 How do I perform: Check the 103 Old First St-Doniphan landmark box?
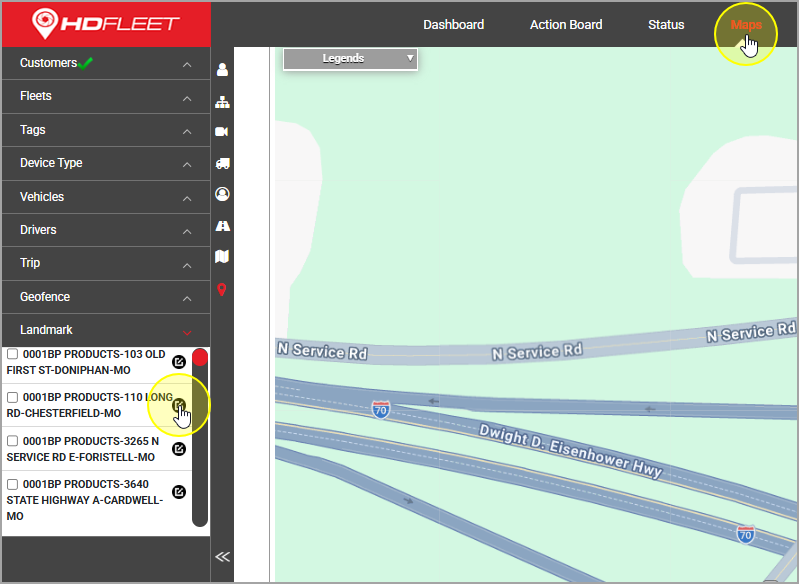(x=13, y=354)
